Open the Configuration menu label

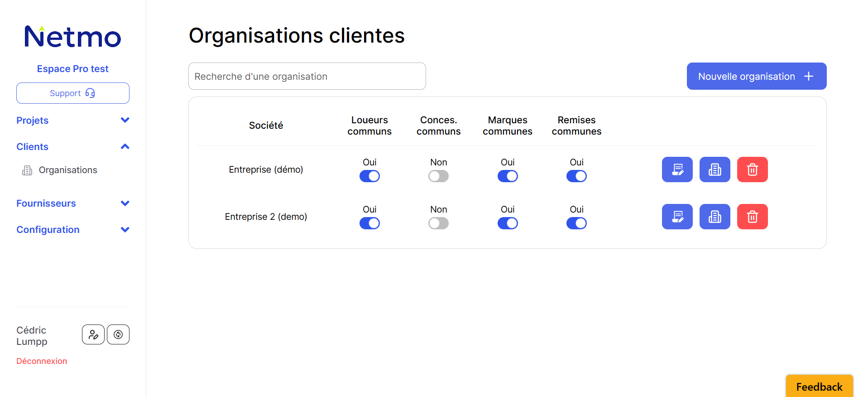point(48,230)
